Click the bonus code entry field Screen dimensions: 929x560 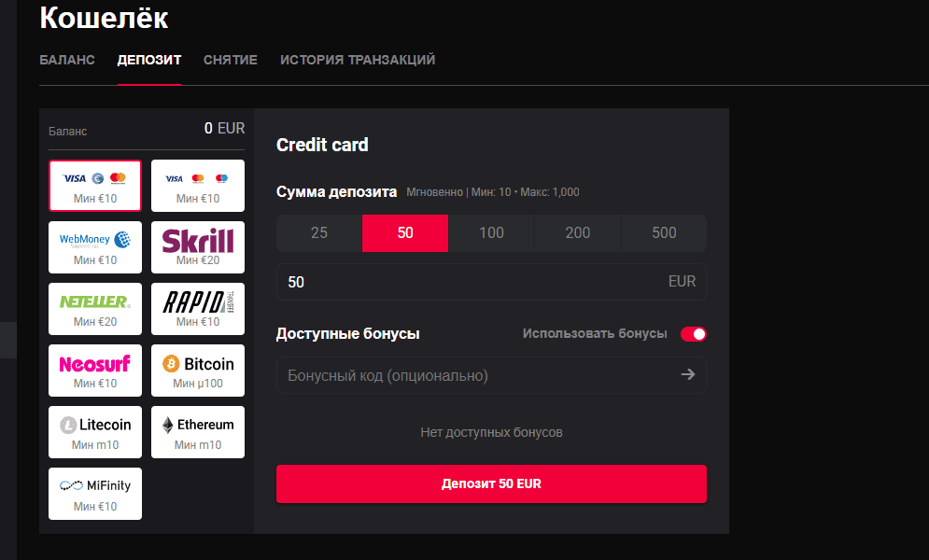pyautogui.click(x=448, y=375)
